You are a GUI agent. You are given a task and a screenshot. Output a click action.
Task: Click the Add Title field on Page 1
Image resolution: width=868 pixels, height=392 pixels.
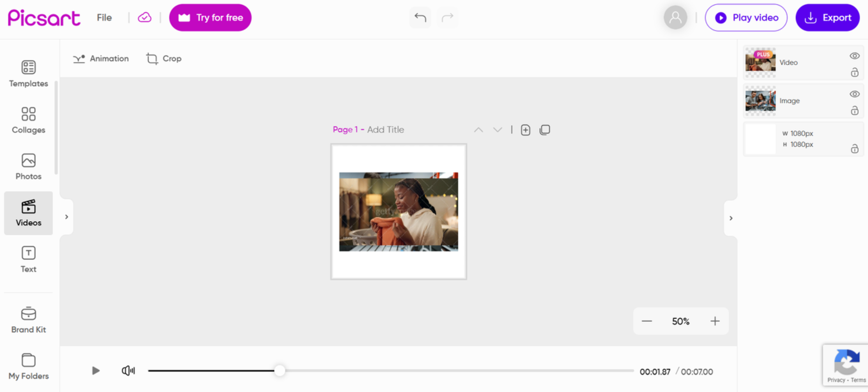(386, 129)
